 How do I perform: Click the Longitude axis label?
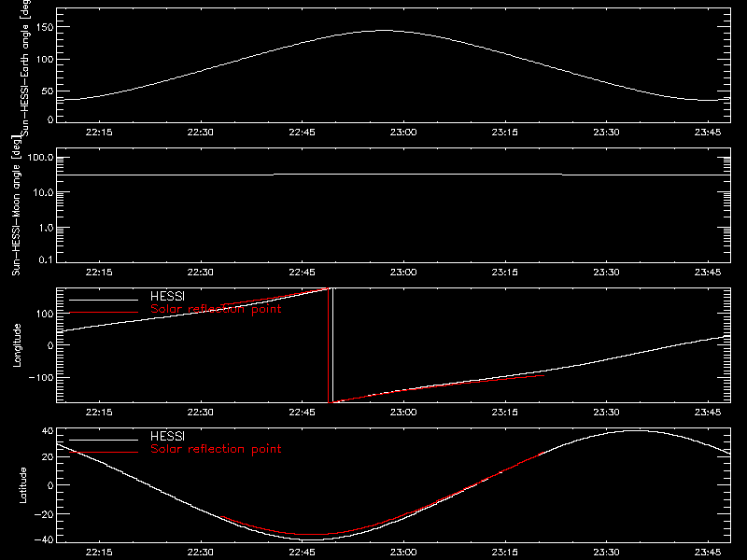coord(17,345)
